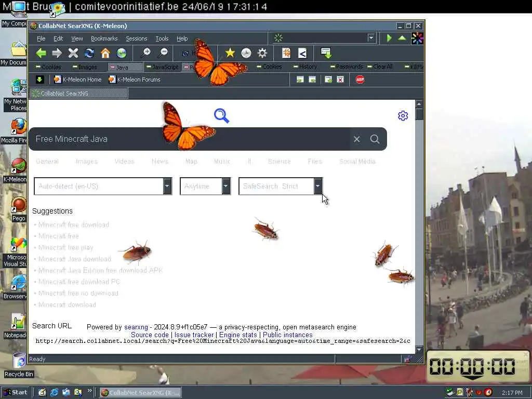532x399 pixels.
Task: Open the Bookmarks menu
Action: click(104, 38)
